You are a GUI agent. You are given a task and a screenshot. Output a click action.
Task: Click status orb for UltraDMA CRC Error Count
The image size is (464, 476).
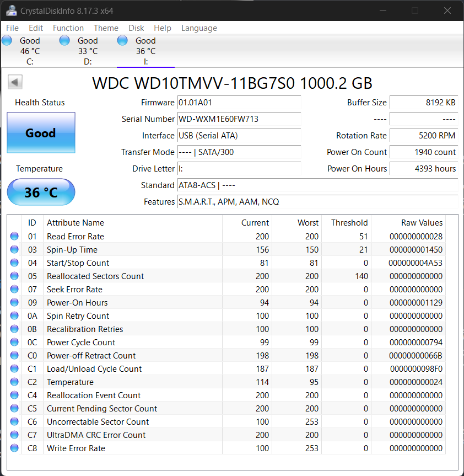pos(14,435)
